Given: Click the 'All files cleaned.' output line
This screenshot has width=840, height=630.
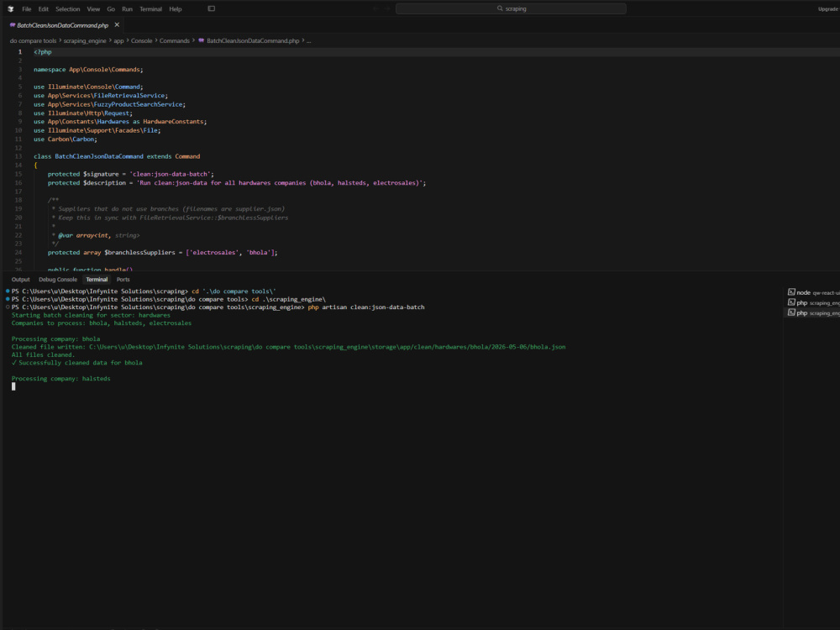Looking at the screenshot, I should tap(43, 354).
